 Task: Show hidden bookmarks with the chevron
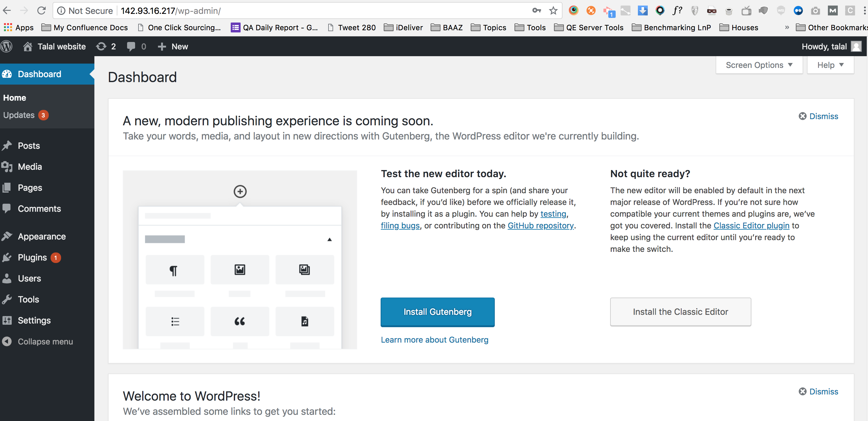coord(787,27)
